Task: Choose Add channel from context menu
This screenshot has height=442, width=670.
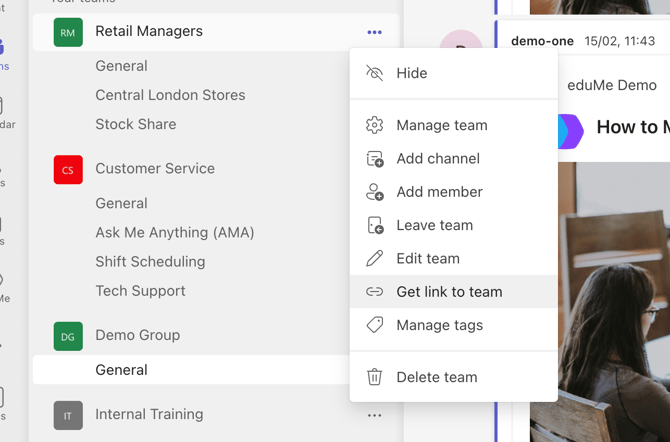Action: pos(437,159)
